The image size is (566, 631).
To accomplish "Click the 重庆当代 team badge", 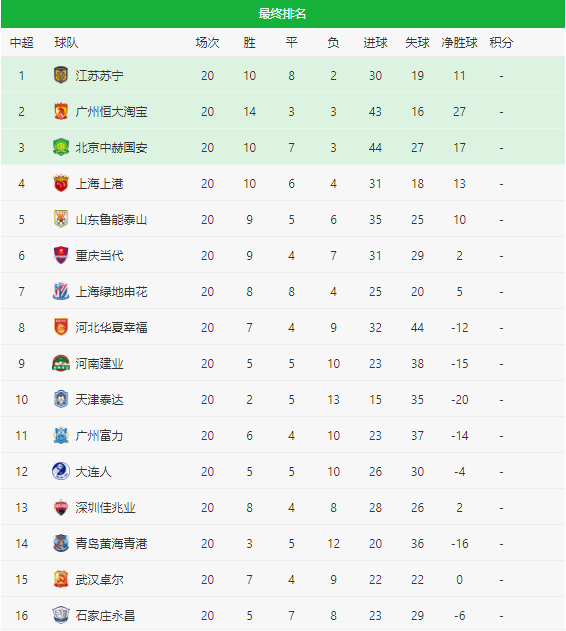I will [61, 255].
